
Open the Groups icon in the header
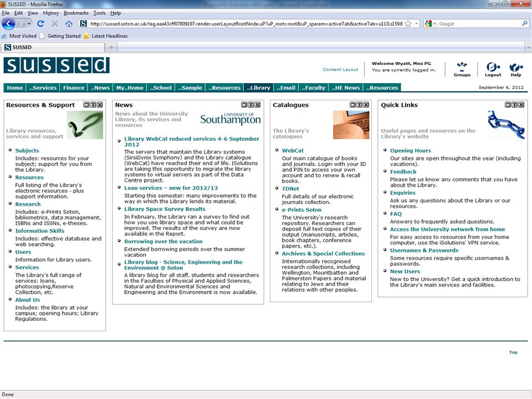(462, 69)
